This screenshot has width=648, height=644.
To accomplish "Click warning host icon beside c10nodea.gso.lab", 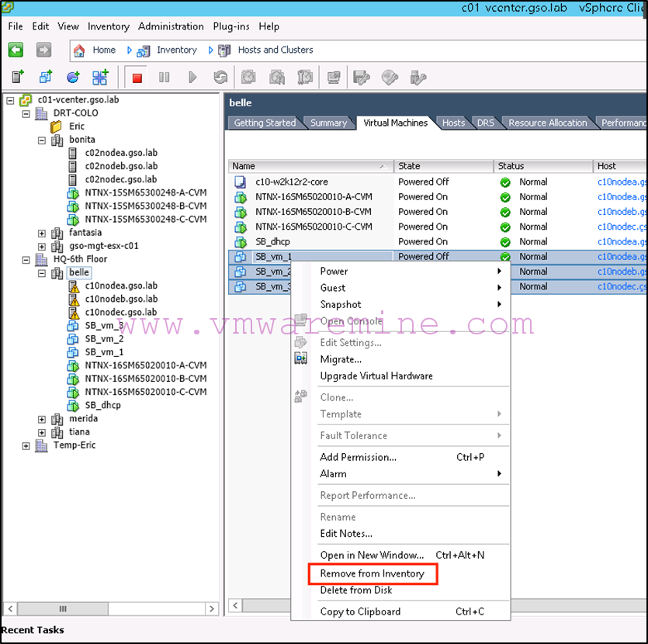I will click(x=74, y=286).
